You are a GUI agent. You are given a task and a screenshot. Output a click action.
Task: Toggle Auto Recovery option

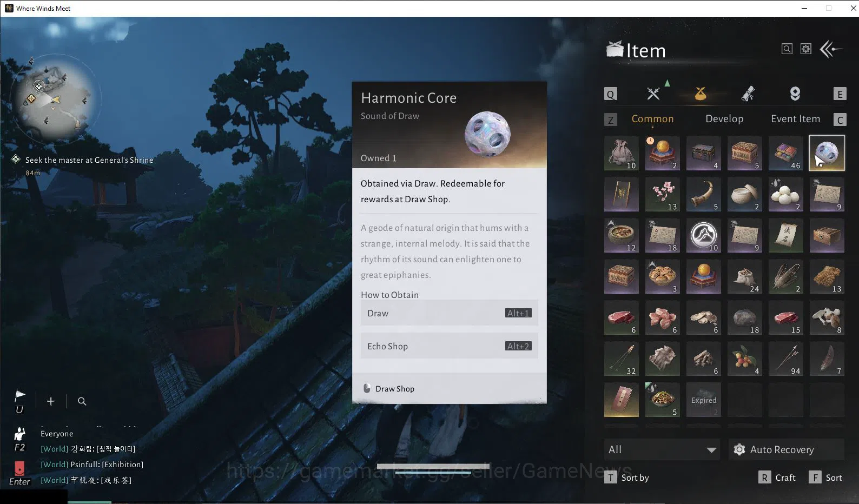[787, 449]
